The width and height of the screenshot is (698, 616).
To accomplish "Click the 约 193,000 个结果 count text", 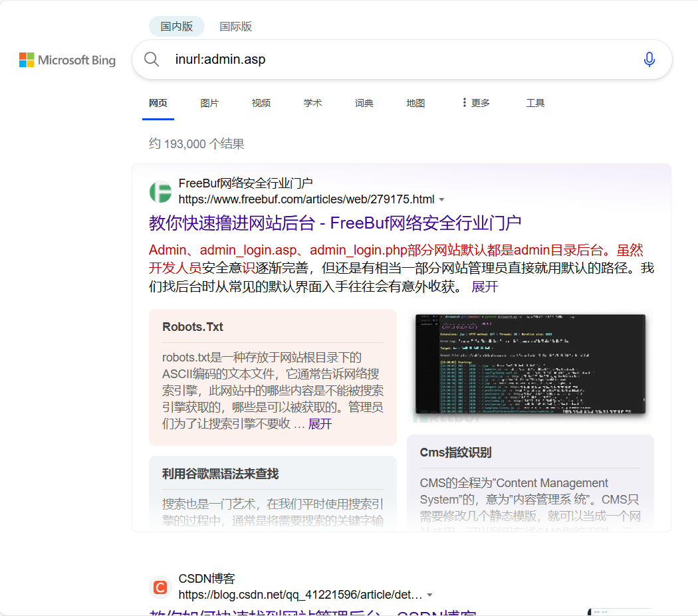I will pyautogui.click(x=196, y=144).
